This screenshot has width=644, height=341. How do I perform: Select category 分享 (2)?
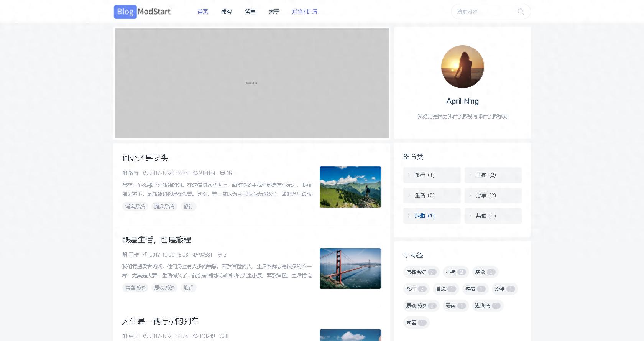(493, 195)
